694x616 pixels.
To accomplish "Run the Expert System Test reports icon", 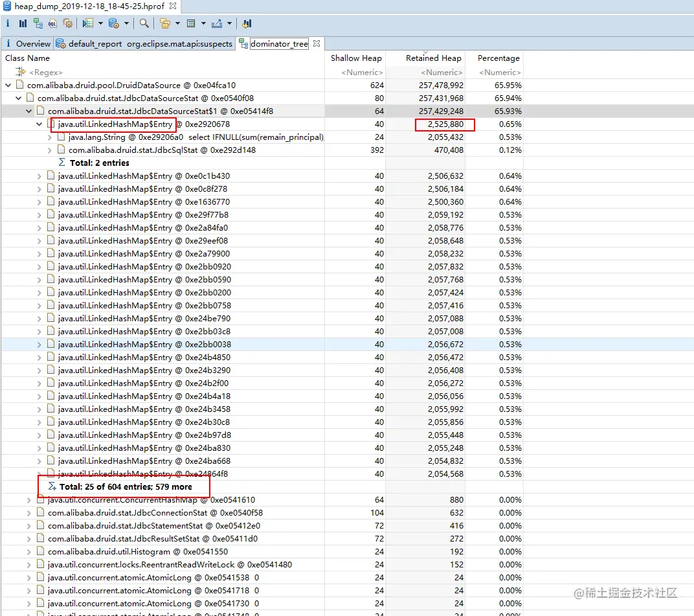I will 88,23.
